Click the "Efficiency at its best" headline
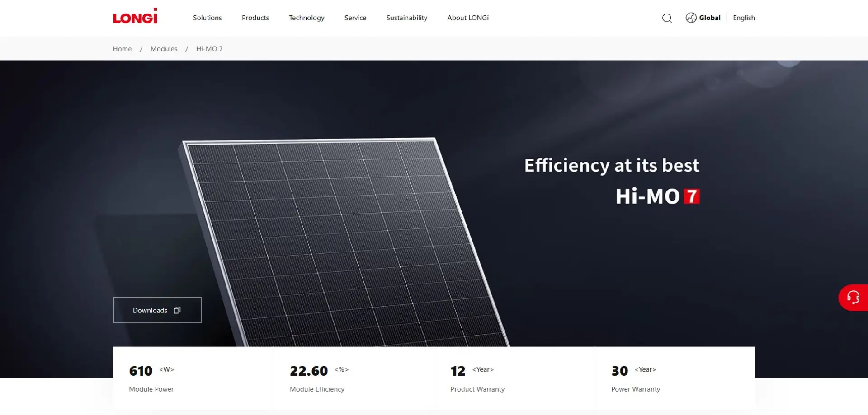The height and width of the screenshot is (415, 868). coord(612,165)
